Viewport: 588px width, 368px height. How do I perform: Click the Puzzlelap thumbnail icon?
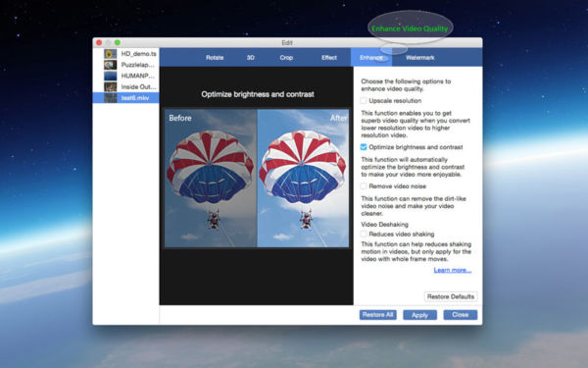[x=110, y=65]
